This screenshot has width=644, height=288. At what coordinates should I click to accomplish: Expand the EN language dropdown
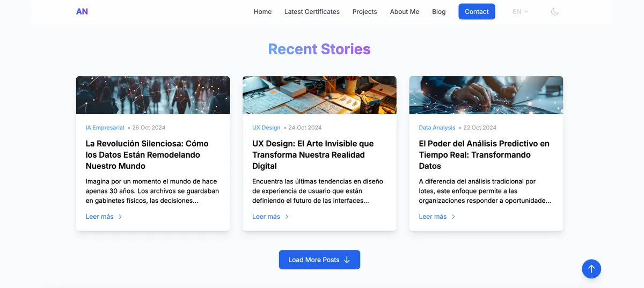coord(521,12)
